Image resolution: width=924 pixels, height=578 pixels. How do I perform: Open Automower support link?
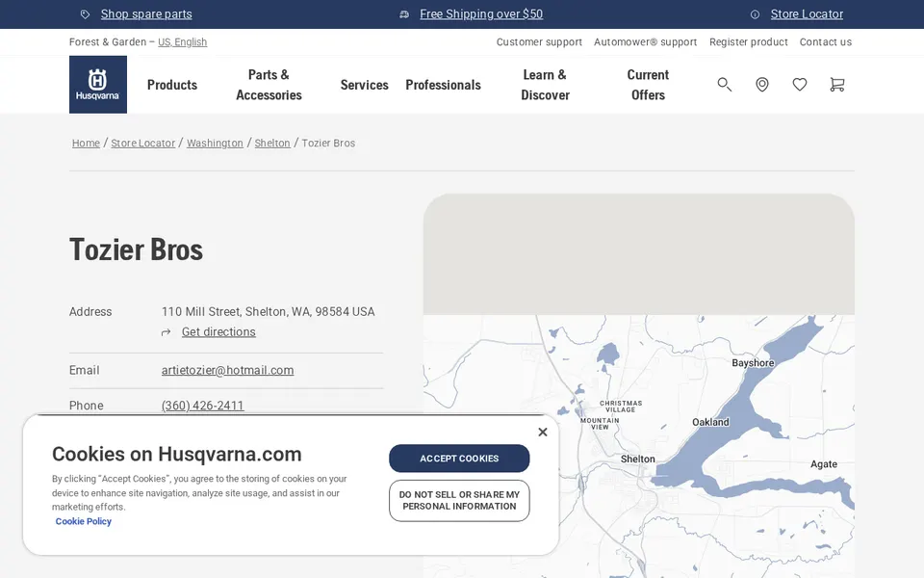pos(645,41)
